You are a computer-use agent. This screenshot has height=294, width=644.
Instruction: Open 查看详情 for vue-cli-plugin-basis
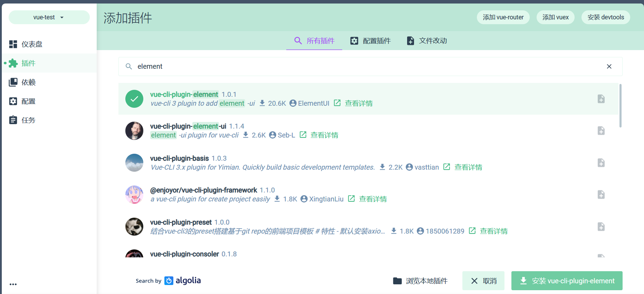coord(468,167)
